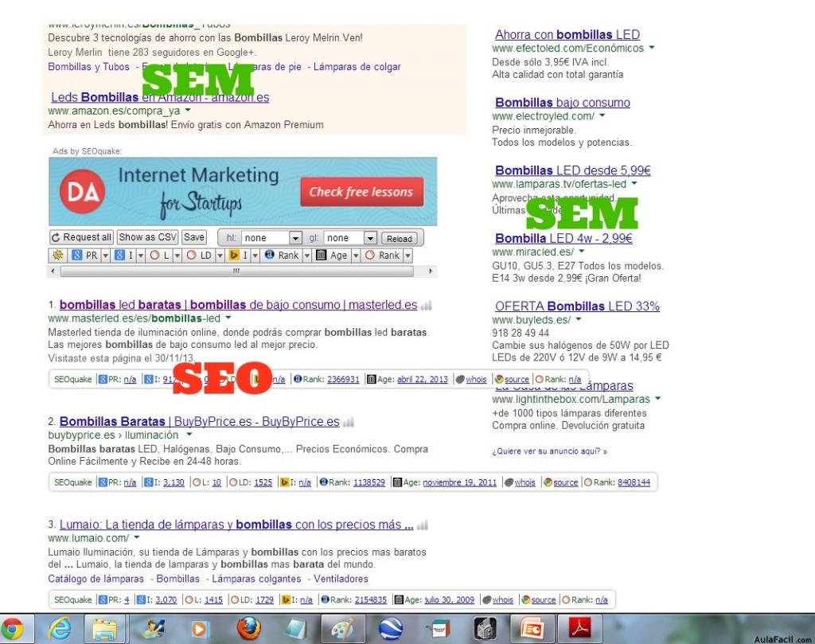Open Mozilla Firefox from the taskbar
The height and width of the screenshot is (644, 815).
[x=249, y=628]
